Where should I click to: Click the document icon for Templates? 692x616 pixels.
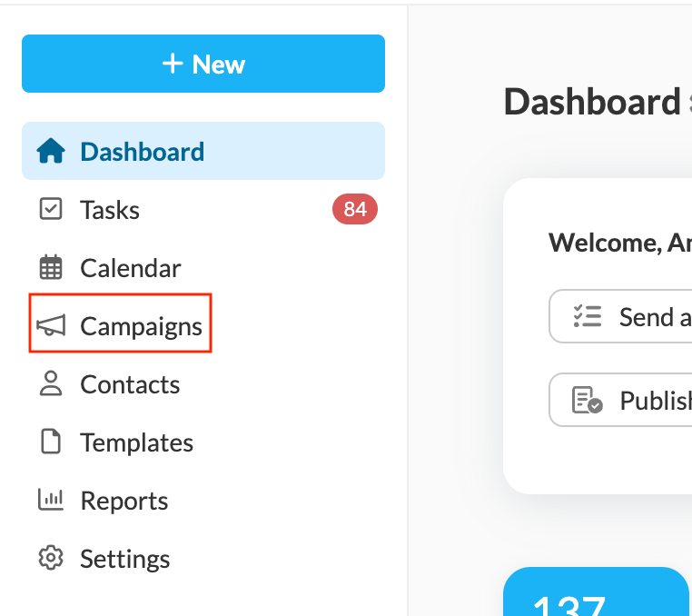(51, 442)
